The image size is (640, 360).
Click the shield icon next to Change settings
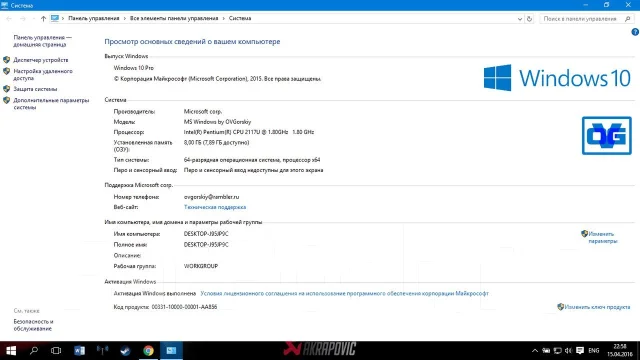584,234
